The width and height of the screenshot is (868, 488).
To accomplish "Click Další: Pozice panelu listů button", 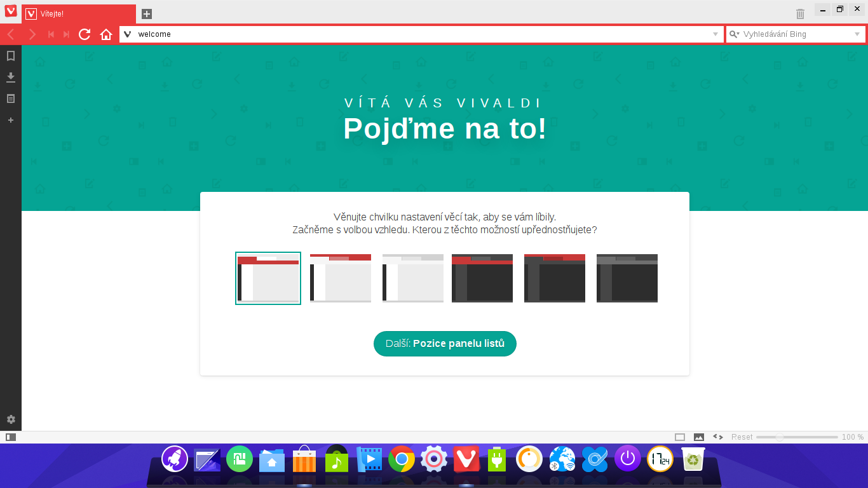I will (445, 344).
